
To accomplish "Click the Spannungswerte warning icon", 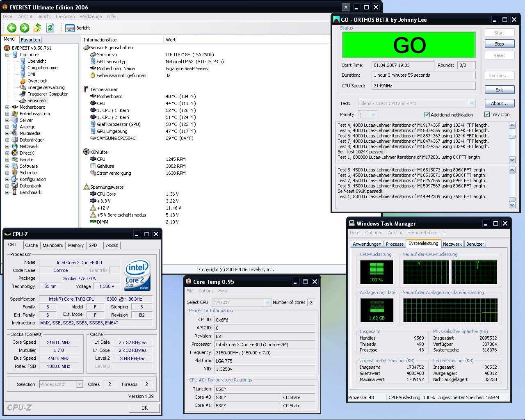I will coord(86,187).
